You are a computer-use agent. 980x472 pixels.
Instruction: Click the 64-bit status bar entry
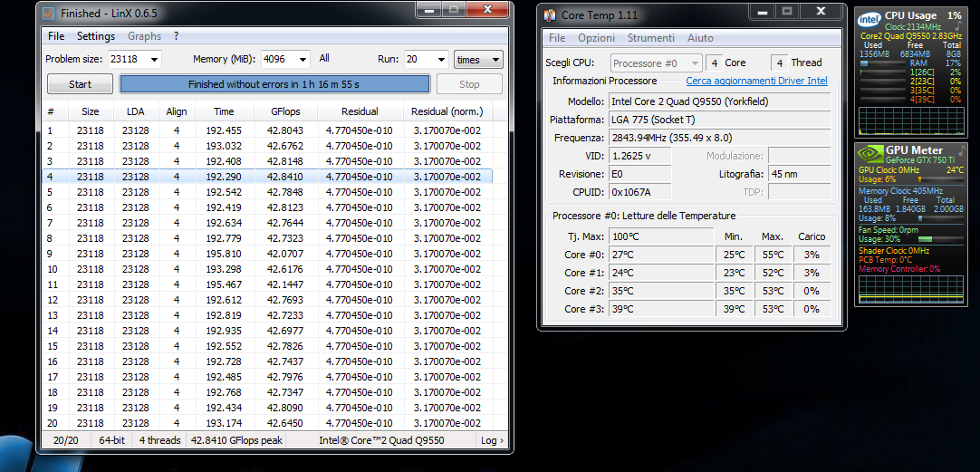pyautogui.click(x=112, y=440)
